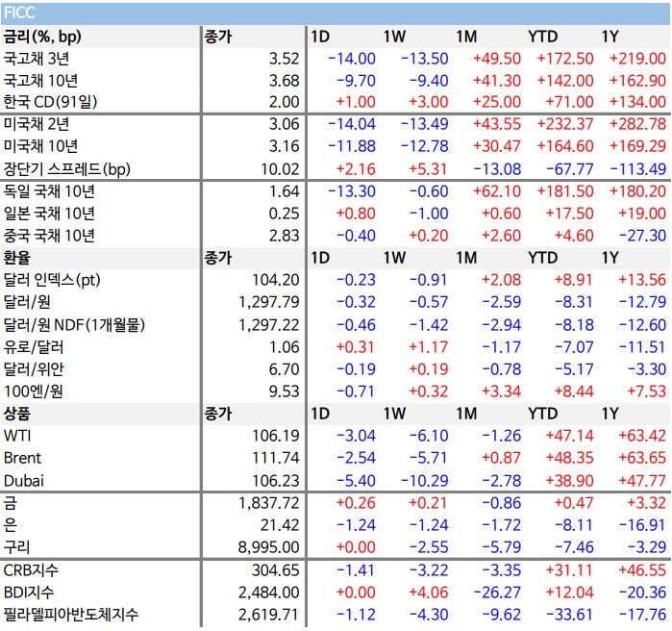The image size is (672, 631).
Task: Click the BDI지수 1M value -26.27
Action: pyautogui.click(x=497, y=593)
